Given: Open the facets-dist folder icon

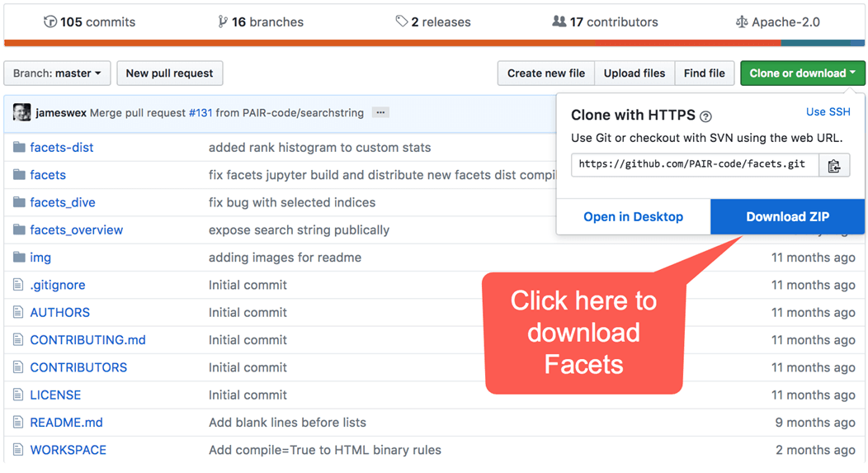Looking at the screenshot, I should (x=20, y=148).
